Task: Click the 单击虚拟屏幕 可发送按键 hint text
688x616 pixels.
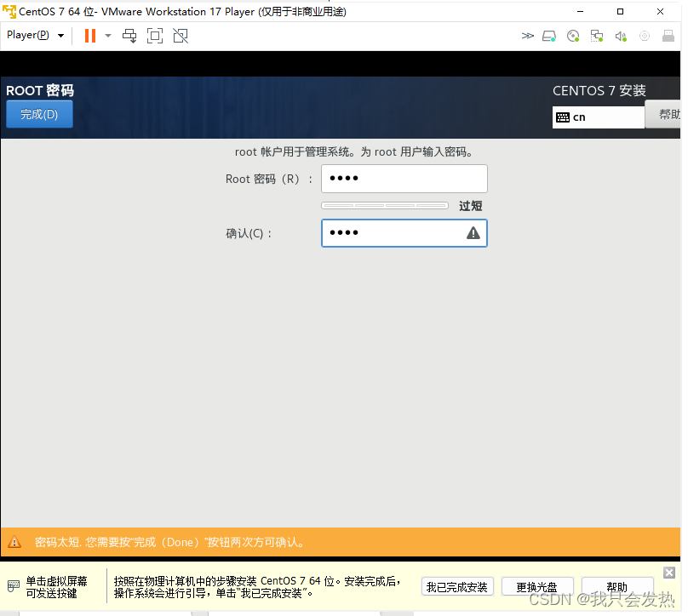Action: pos(56,587)
